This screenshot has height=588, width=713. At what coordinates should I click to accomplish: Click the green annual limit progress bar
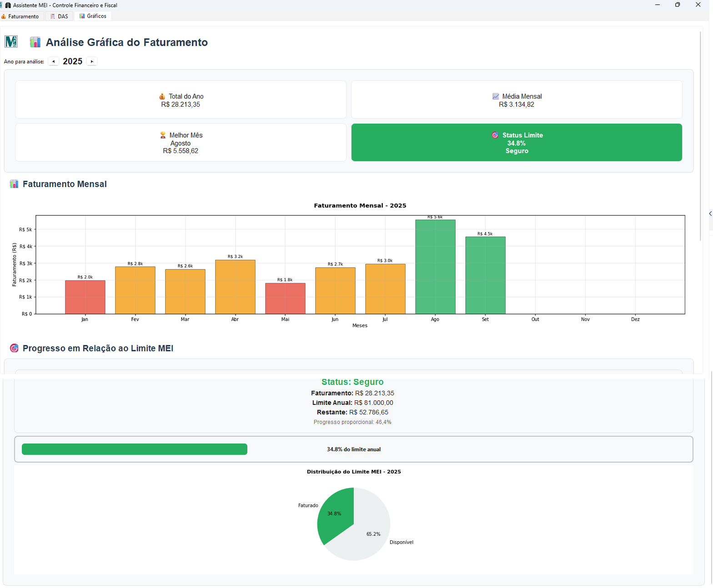pos(135,449)
